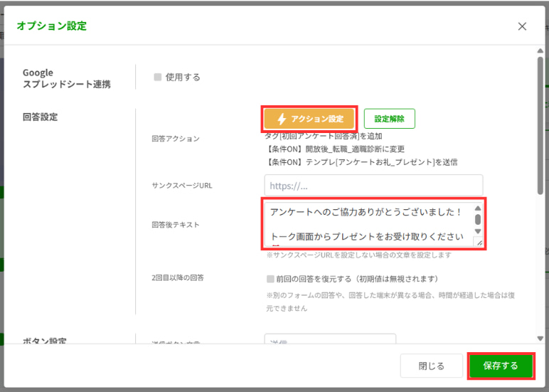The image size is (549, 392).
Task: Click resize handle of 回答後テキスト textarea
Action: pos(479,242)
